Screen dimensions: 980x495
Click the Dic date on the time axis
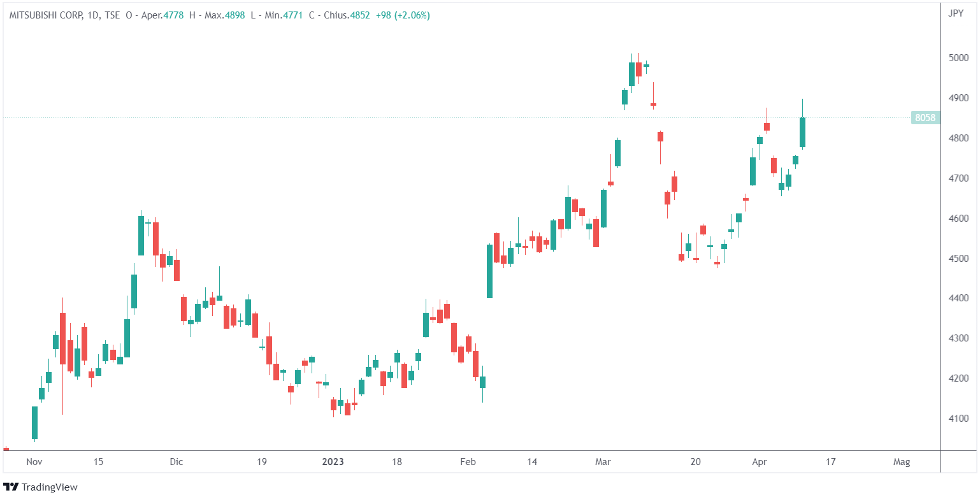pyautogui.click(x=177, y=462)
